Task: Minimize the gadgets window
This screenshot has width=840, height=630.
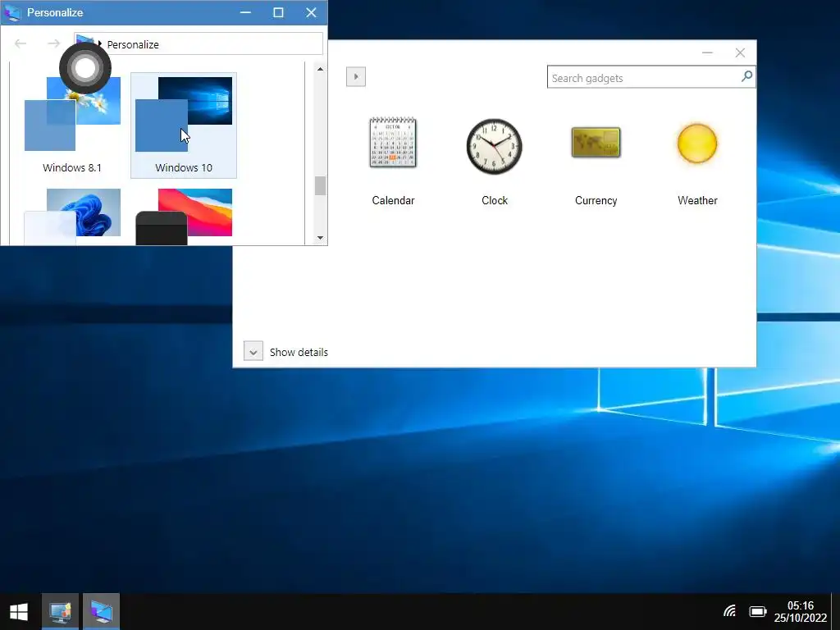Action: click(707, 52)
